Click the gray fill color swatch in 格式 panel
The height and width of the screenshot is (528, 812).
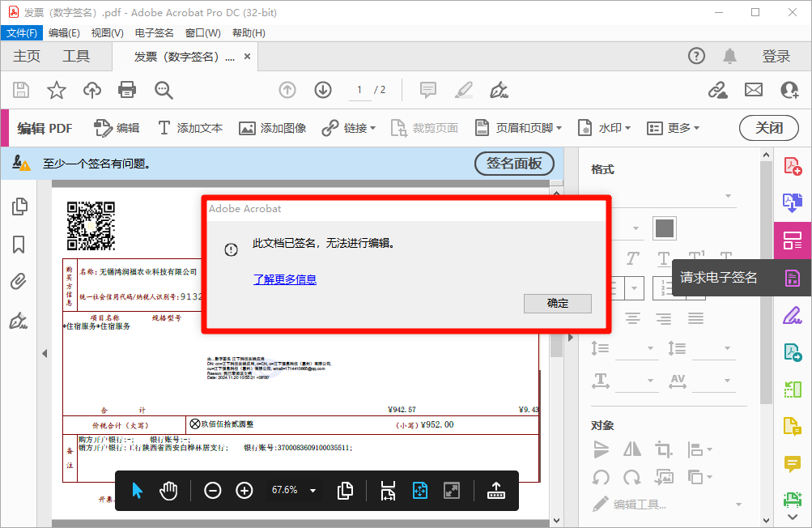665,228
